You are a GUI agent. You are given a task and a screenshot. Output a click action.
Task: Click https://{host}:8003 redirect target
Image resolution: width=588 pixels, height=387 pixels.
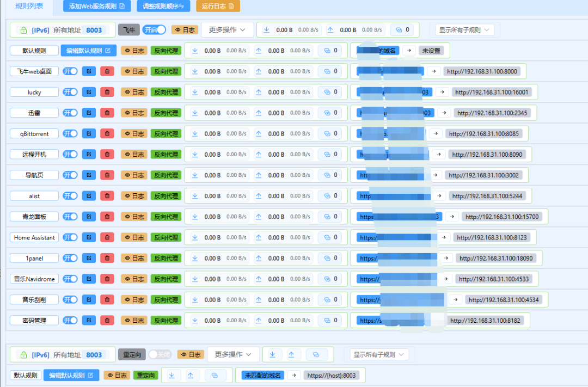(332, 375)
